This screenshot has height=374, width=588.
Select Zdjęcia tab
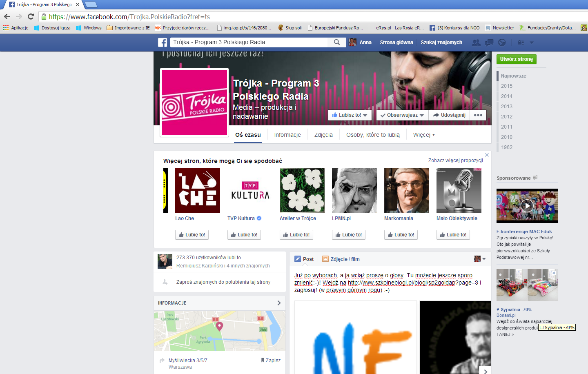[323, 135]
